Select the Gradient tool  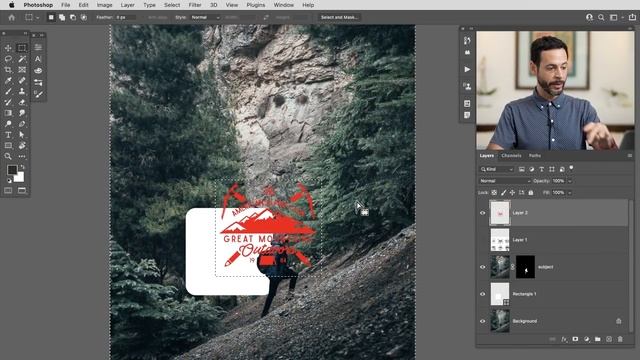(x=8, y=113)
